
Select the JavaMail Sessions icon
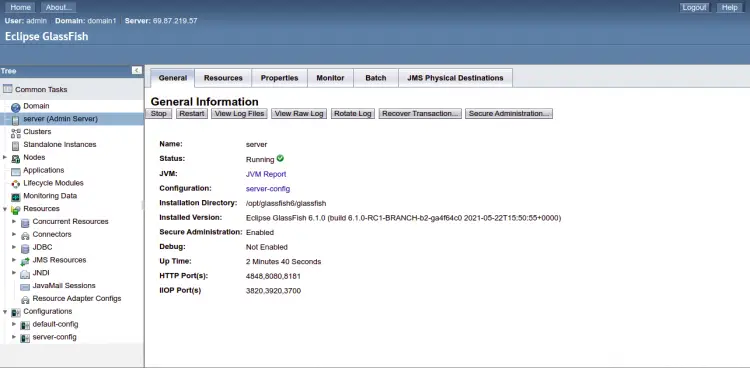click(25, 287)
